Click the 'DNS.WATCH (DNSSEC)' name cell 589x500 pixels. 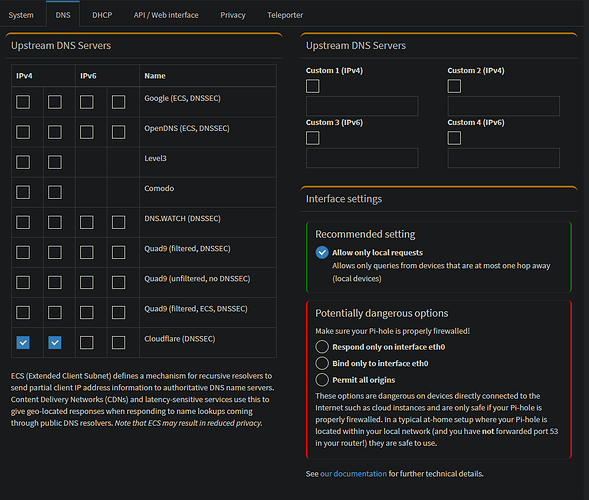[208, 222]
